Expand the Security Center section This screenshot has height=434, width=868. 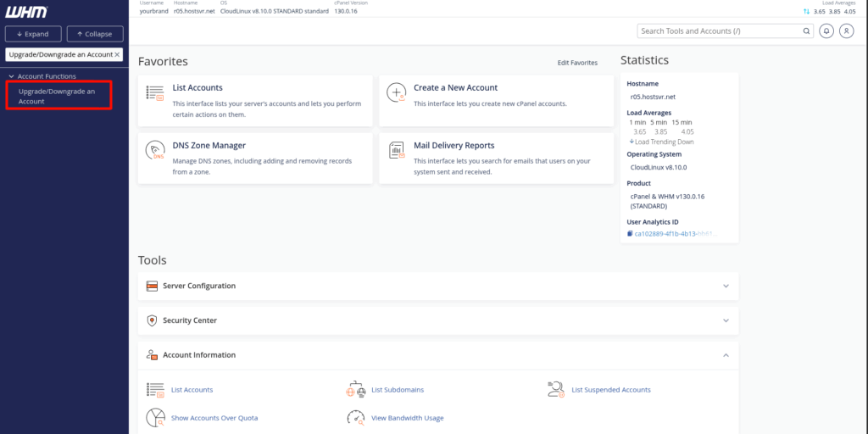[726, 320]
